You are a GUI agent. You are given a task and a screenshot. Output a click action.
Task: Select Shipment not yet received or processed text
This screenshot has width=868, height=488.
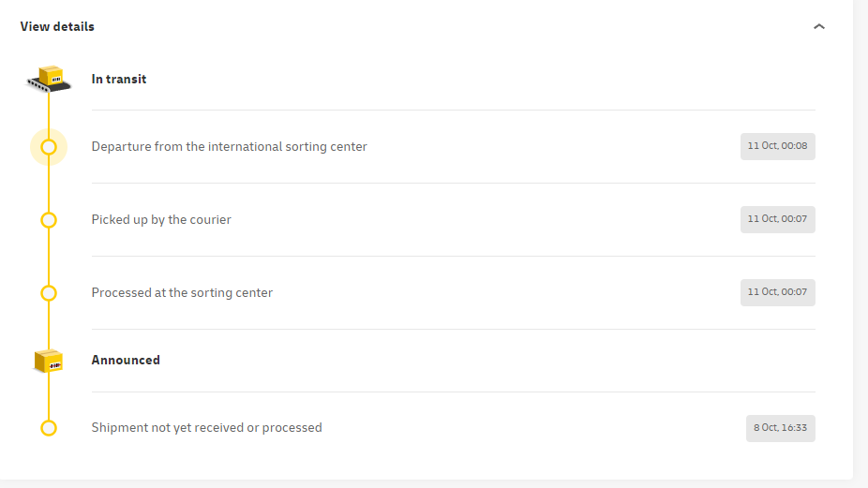206,428
